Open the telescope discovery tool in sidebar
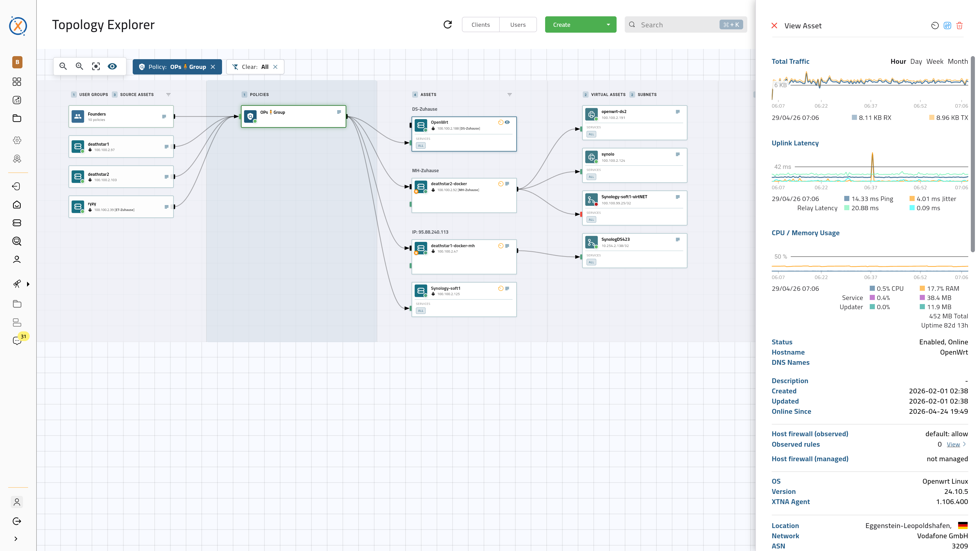980x551 pixels. point(17,284)
